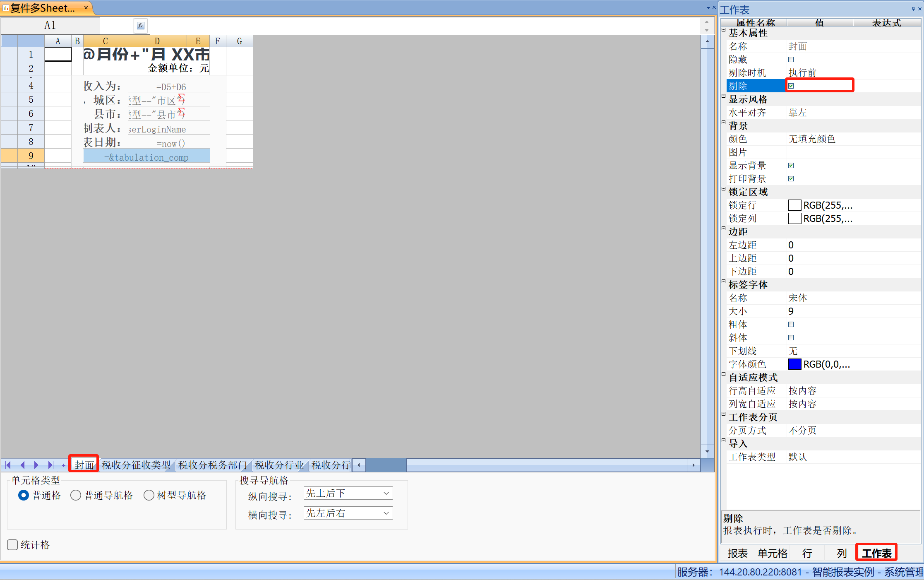Click the blue 字体颜色 color swatch

click(794, 364)
